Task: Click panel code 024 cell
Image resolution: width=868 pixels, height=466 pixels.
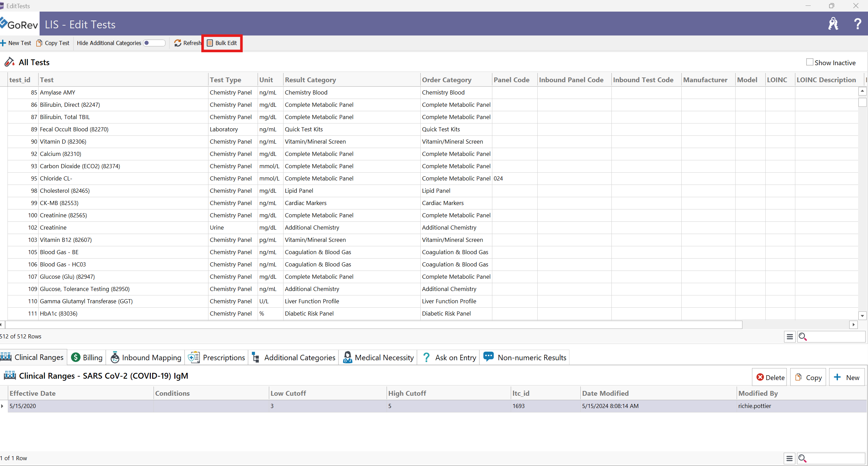Action: click(x=515, y=178)
